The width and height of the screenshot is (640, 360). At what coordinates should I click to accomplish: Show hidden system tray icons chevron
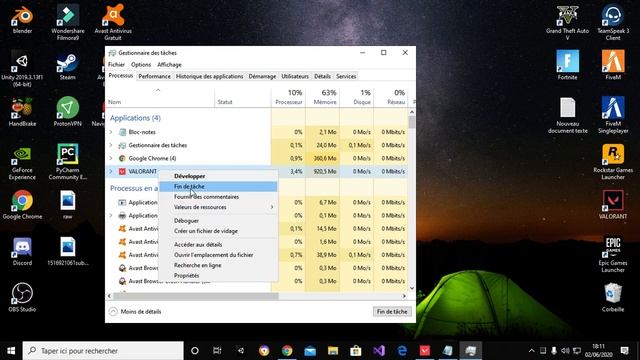531,351
